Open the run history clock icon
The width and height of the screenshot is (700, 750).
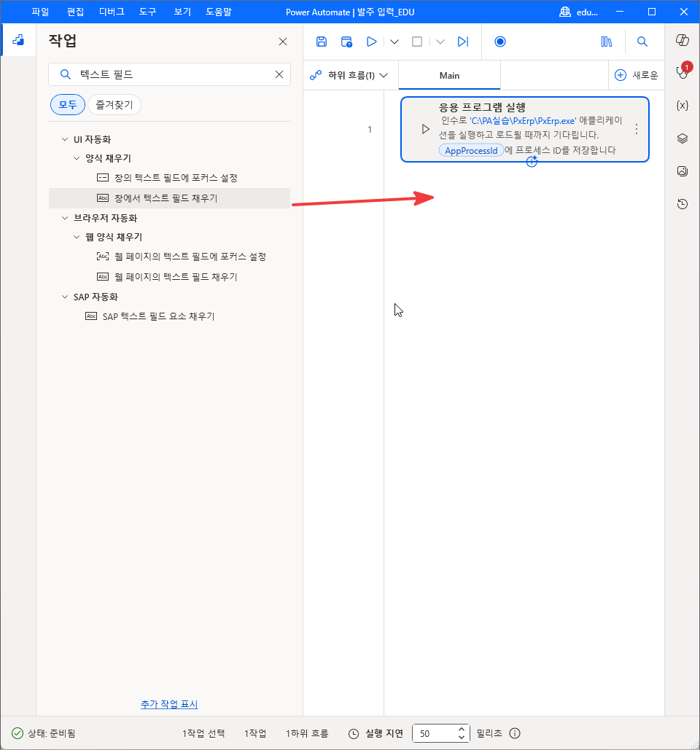click(x=682, y=204)
